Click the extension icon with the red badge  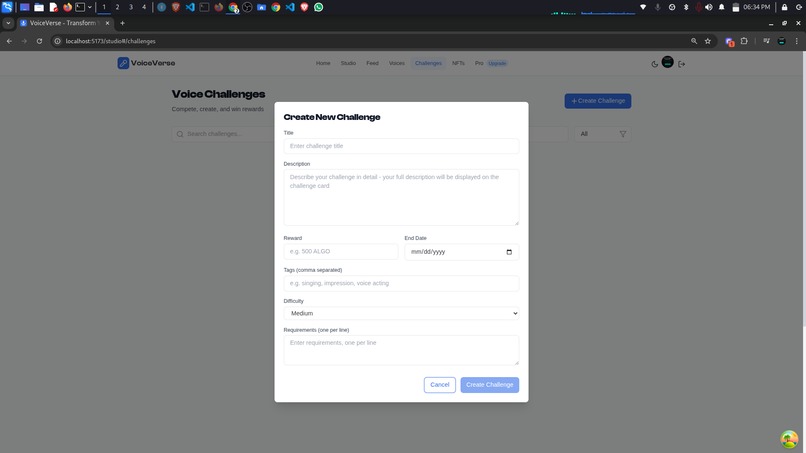(x=729, y=42)
